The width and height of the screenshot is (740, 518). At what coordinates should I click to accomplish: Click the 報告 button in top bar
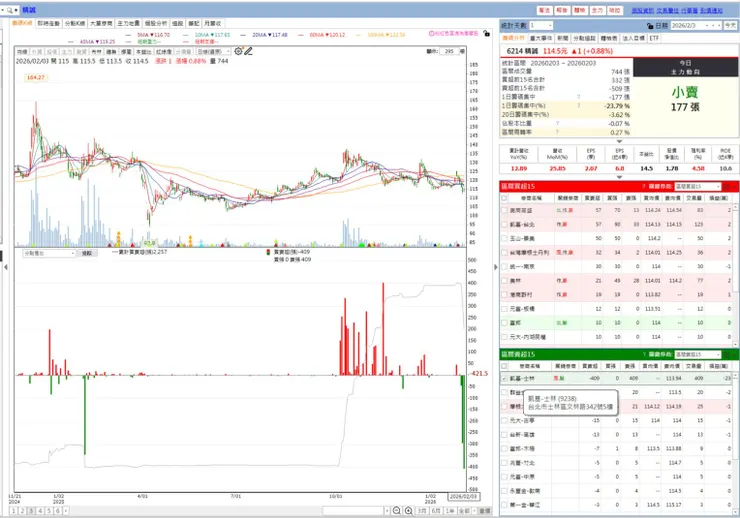562,10
